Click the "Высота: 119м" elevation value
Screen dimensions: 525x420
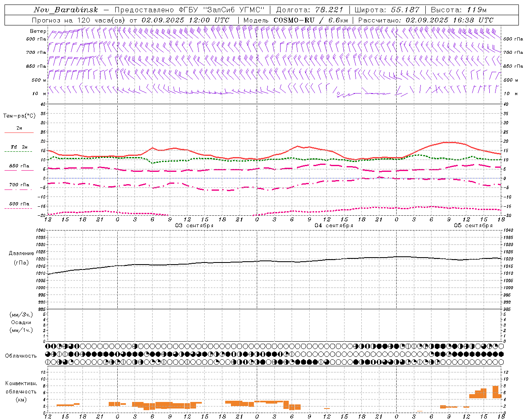coord(459,10)
